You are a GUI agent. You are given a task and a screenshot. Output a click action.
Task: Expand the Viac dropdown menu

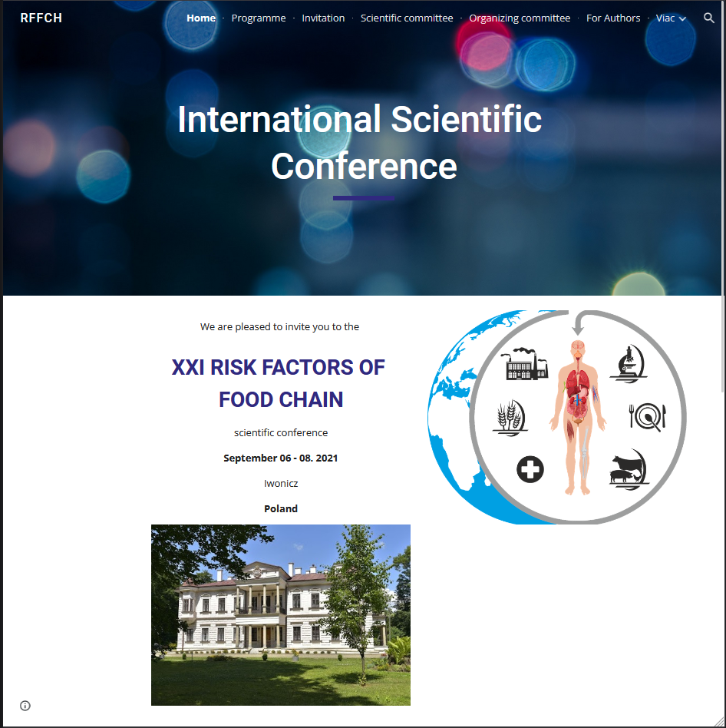point(671,18)
